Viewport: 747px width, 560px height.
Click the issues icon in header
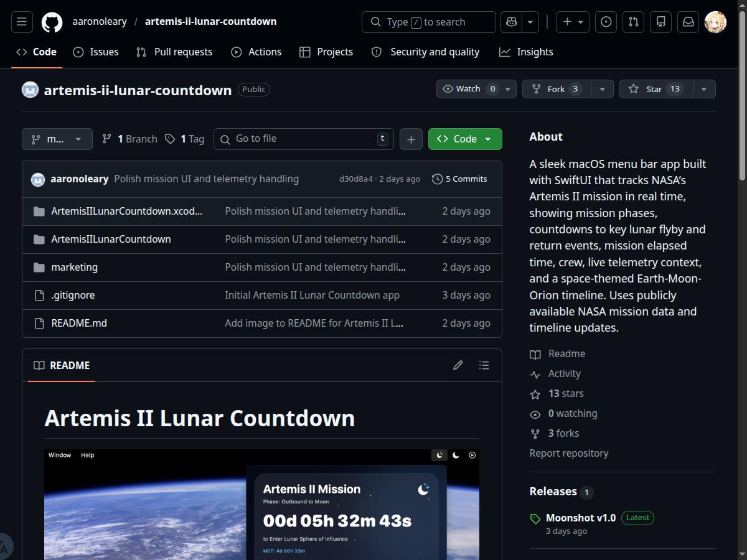coord(606,22)
